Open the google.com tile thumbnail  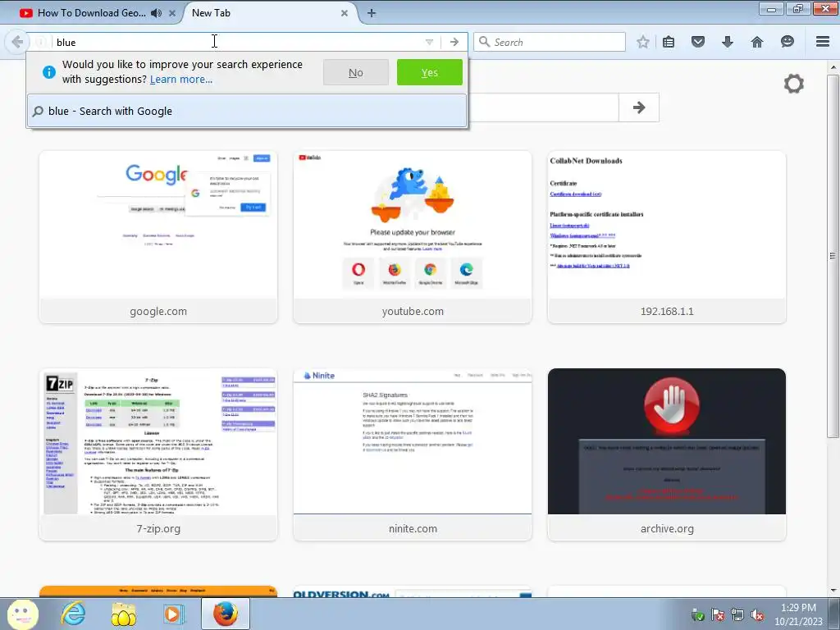pos(158,225)
